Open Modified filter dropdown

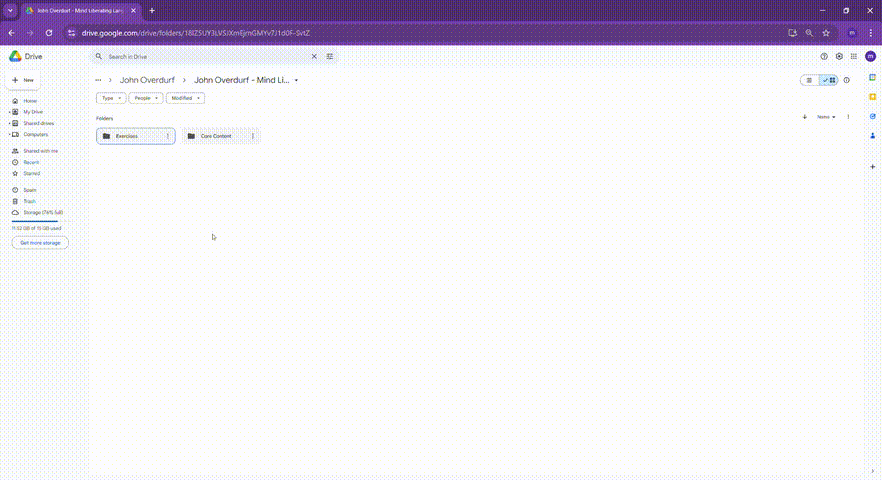[x=185, y=98]
